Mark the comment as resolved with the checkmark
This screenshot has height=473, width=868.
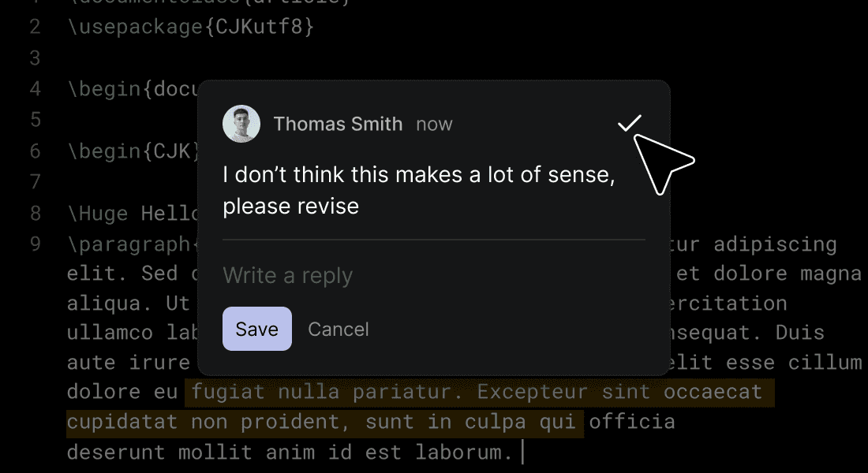point(630,123)
